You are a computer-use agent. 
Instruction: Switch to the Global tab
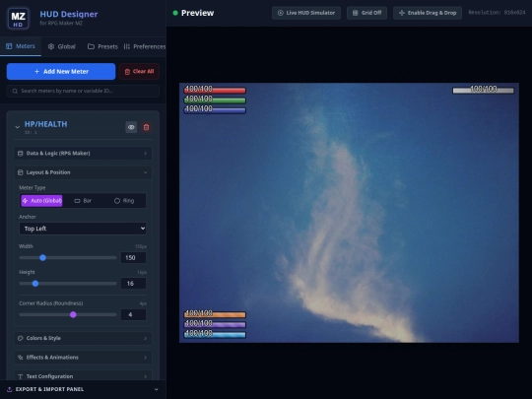tap(62, 46)
